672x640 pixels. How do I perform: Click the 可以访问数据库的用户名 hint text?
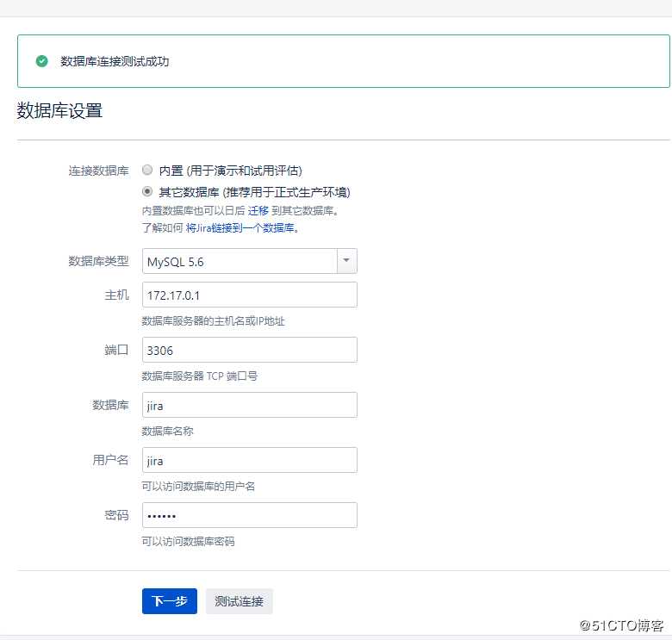coord(198,486)
